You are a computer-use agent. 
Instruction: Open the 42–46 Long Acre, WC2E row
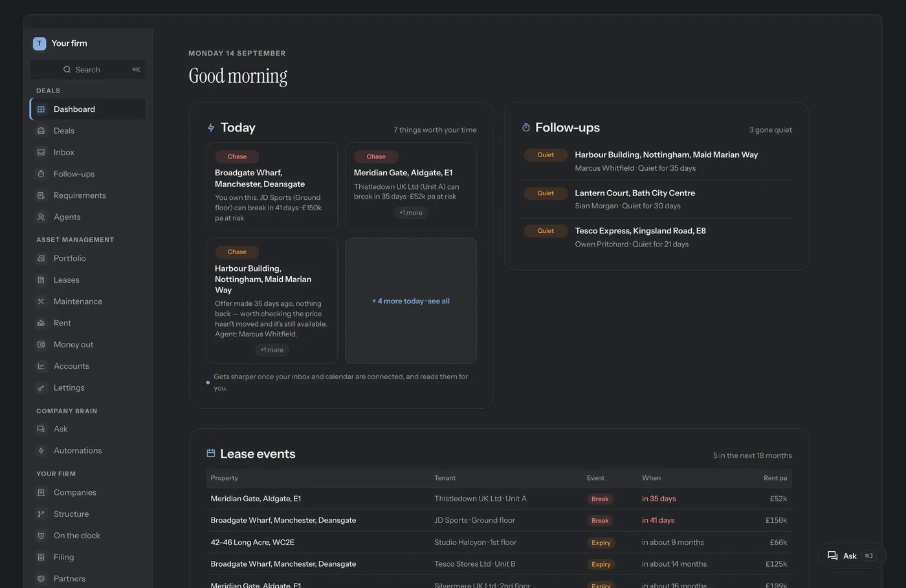499,543
